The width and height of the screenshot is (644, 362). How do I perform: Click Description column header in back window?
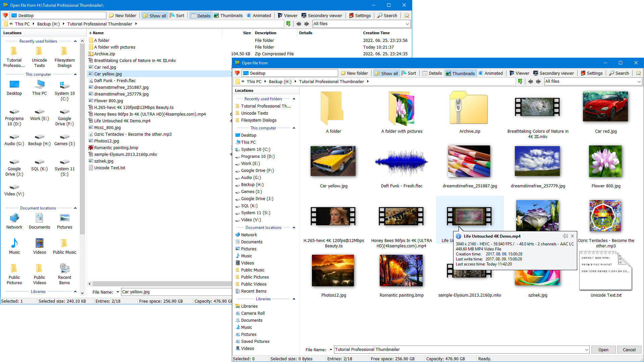pos(275,33)
